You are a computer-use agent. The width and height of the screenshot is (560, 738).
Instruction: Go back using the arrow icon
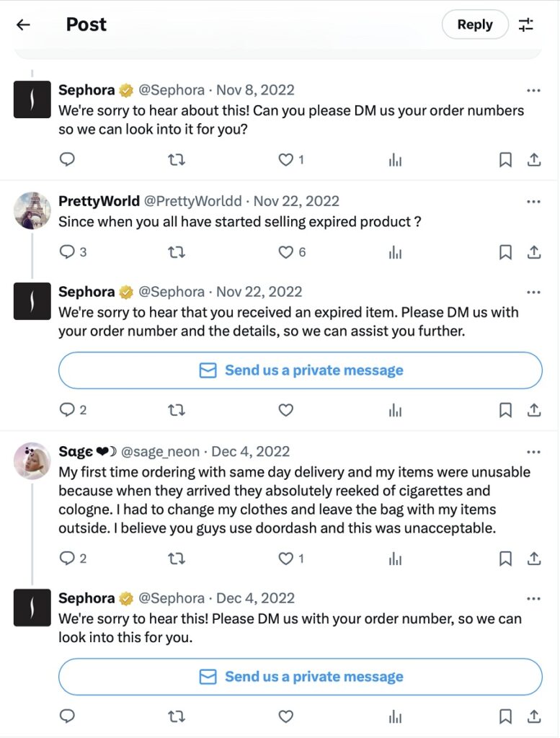tap(23, 25)
